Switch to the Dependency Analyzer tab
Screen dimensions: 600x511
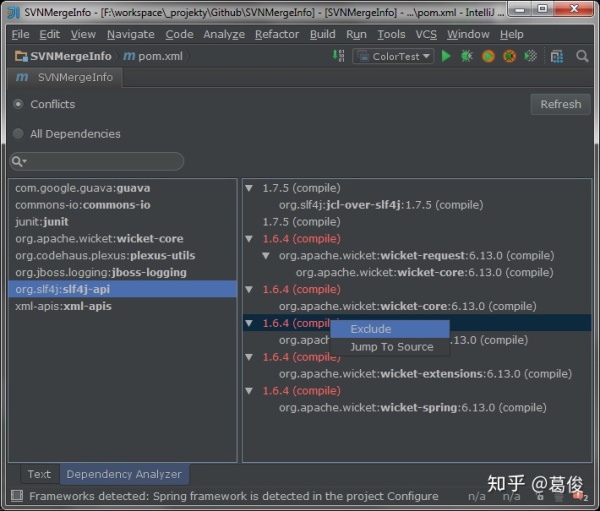click(124, 474)
